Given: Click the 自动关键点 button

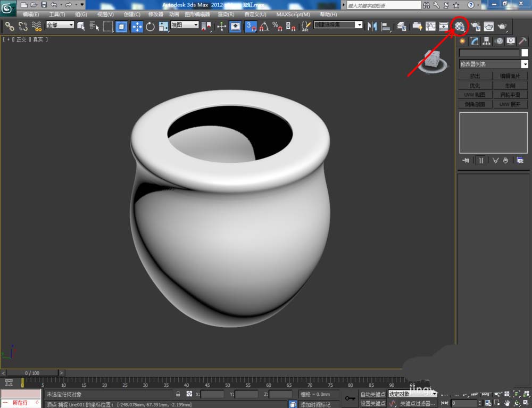Looking at the screenshot, I should pyautogui.click(x=372, y=394).
